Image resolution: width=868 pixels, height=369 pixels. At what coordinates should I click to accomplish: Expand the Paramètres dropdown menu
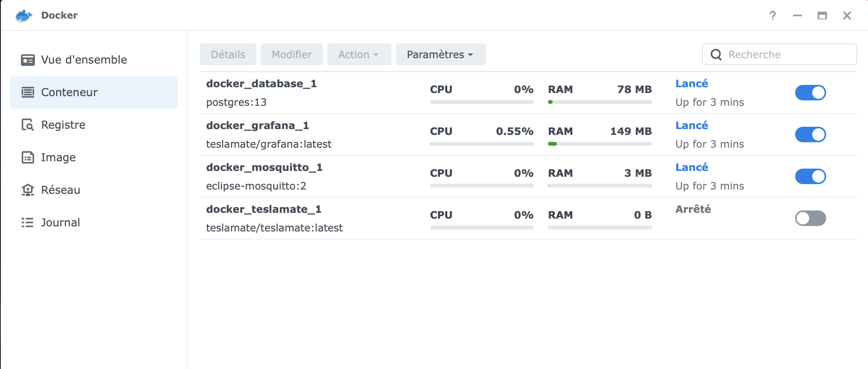[441, 54]
